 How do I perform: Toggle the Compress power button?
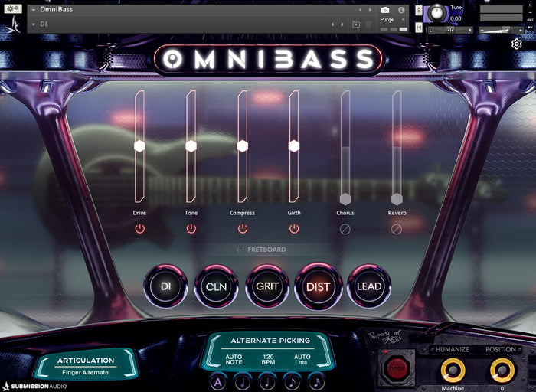click(243, 229)
